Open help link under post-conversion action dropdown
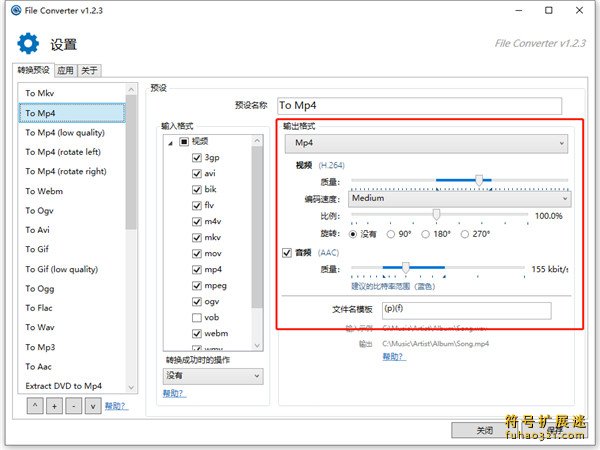Screen dimensions: 600x450 [x=174, y=393]
